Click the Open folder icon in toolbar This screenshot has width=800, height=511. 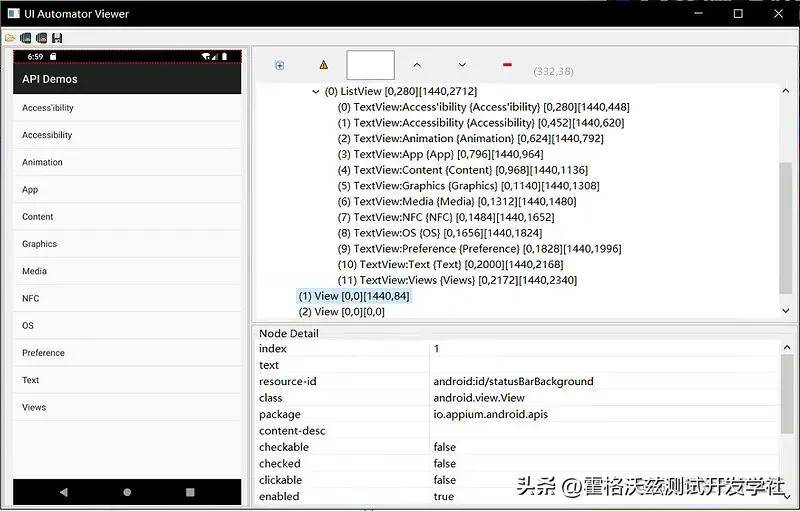click(10, 38)
